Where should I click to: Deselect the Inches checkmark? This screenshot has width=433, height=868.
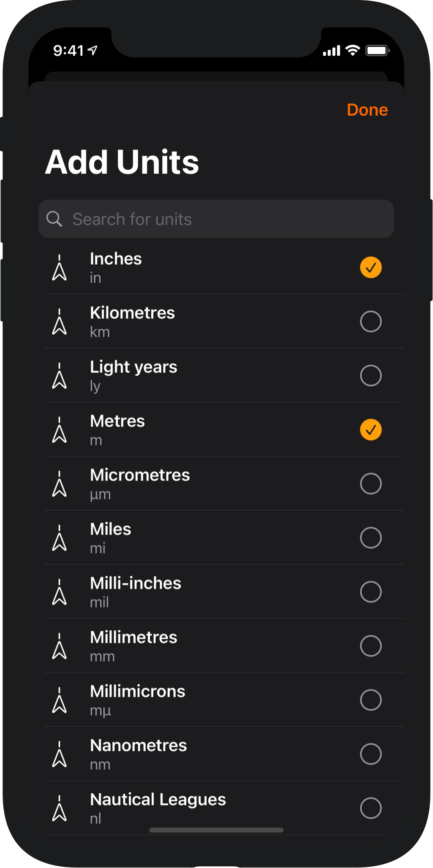370,268
